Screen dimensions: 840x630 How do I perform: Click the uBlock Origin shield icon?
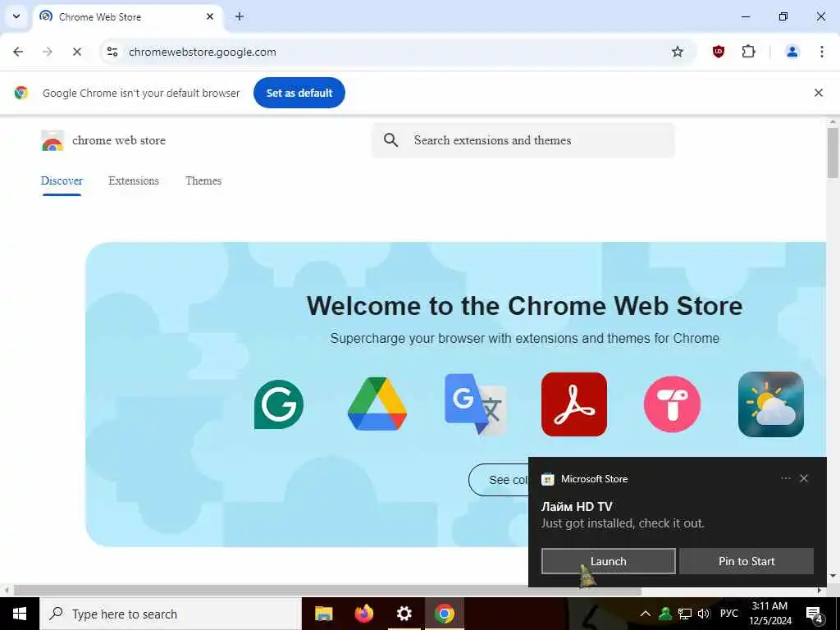pos(719,52)
